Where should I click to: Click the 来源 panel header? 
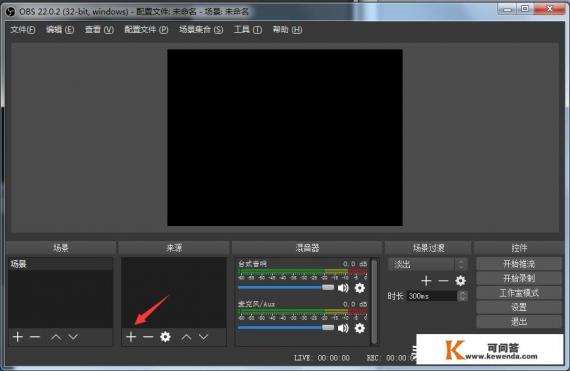coord(174,248)
